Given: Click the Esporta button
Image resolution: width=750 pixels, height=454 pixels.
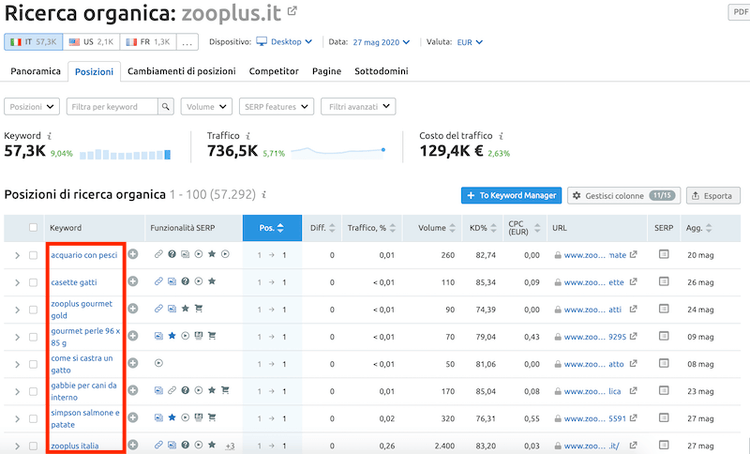Looking at the screenshot, I should tap(713, 195).
